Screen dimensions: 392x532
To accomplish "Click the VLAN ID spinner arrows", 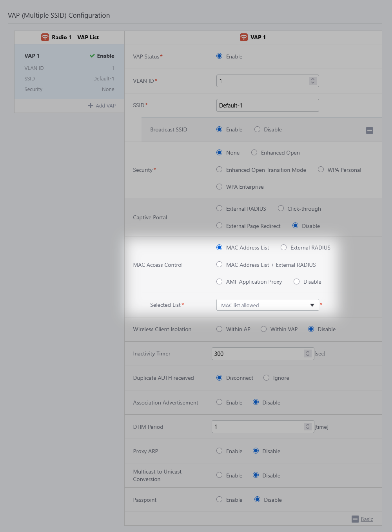I will [x=312, y=81].
